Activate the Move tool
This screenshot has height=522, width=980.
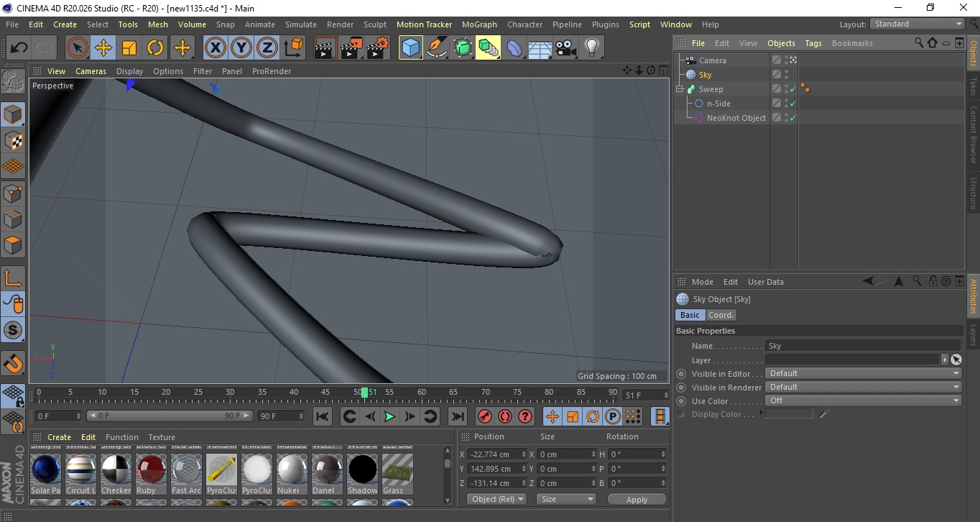tap(103, 48)
